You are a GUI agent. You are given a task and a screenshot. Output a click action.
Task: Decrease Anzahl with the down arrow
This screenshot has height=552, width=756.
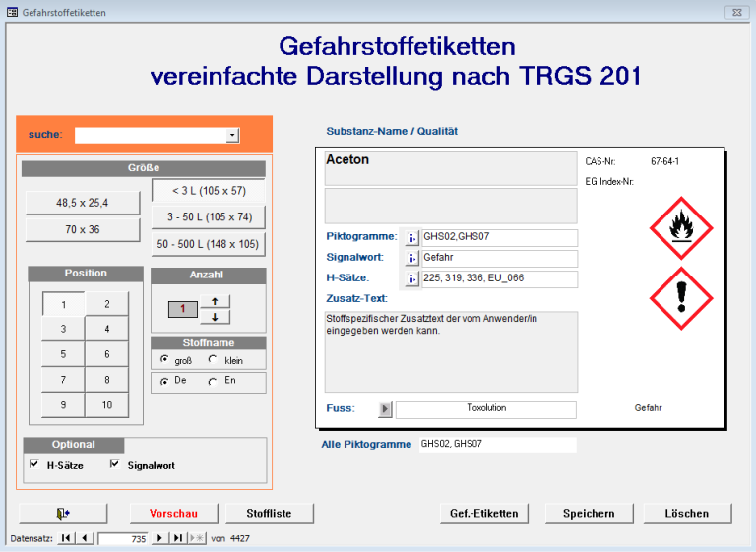pos(215,317)
